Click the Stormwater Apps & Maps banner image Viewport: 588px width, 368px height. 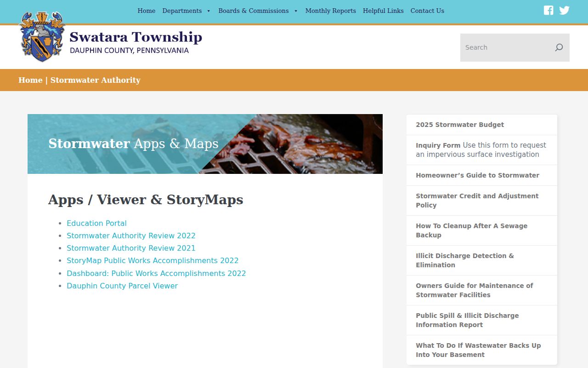point(205,144)
